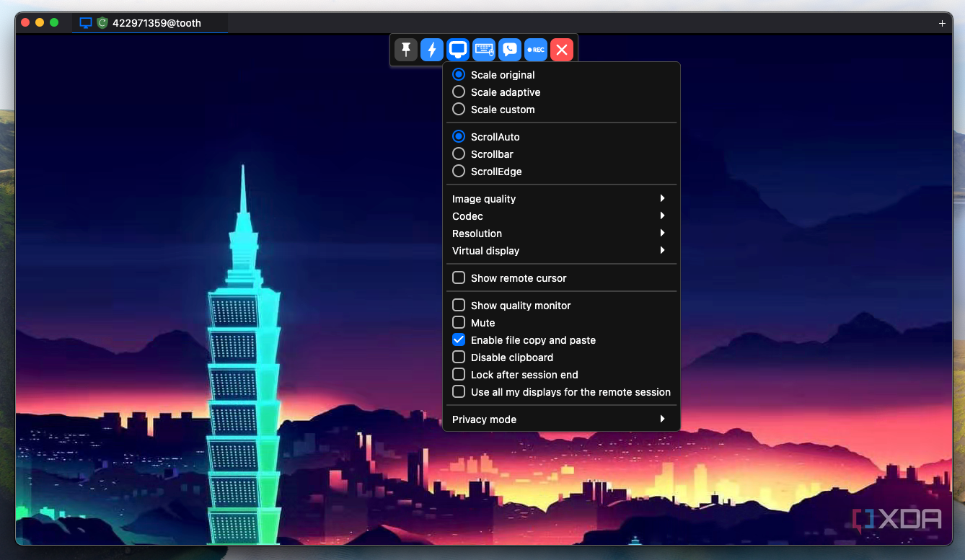The image size is (965, 560).
Task: Select the 422971359@tooth session tab
Action: (x=150, y=23)
